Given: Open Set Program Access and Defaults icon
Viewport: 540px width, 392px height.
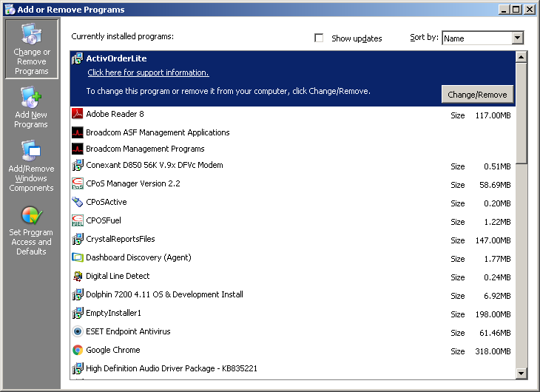Looking at the screenshot, I should pyautogui.click(x=31, y=216).
